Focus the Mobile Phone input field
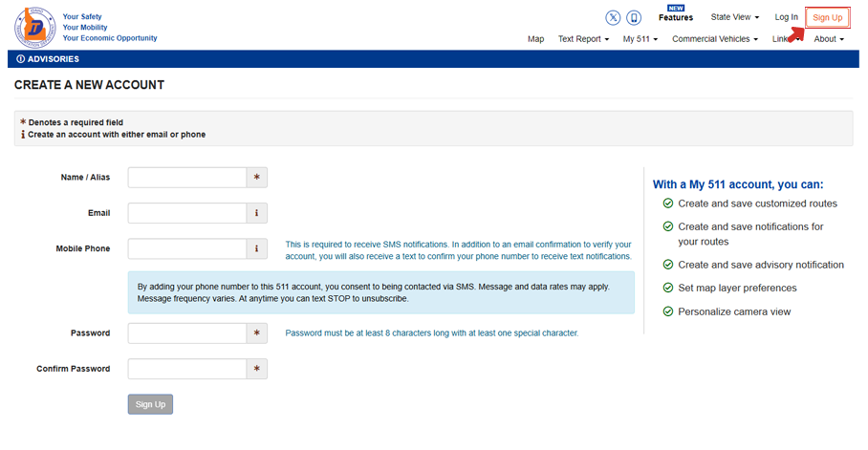 point(187,248)
